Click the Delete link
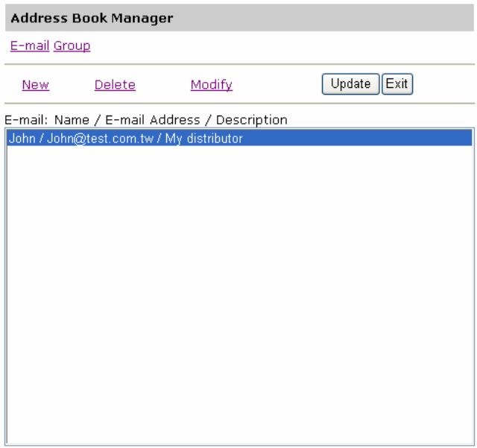Screen dimensions: 477x448 (115, 85)
